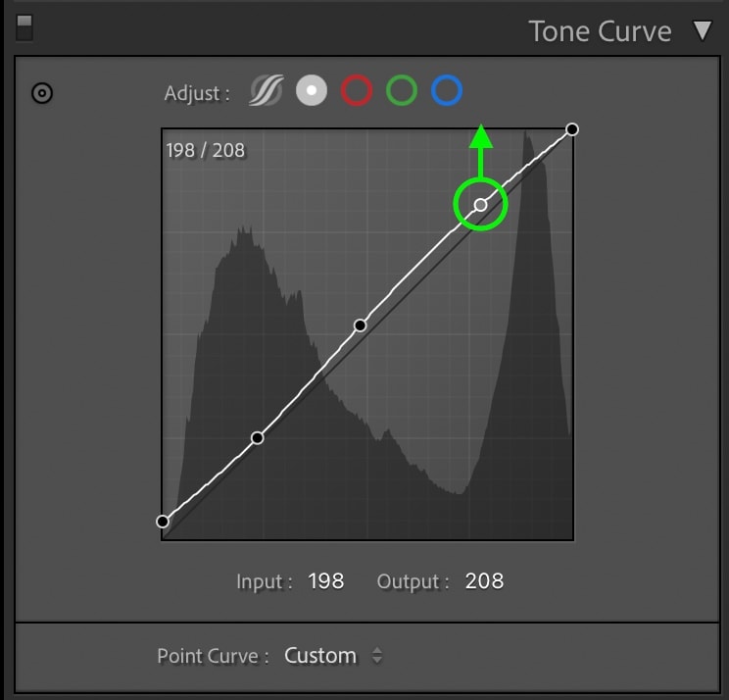
Task: Switch to the Parametric Curve adjust icon
Action: [267, 90]
